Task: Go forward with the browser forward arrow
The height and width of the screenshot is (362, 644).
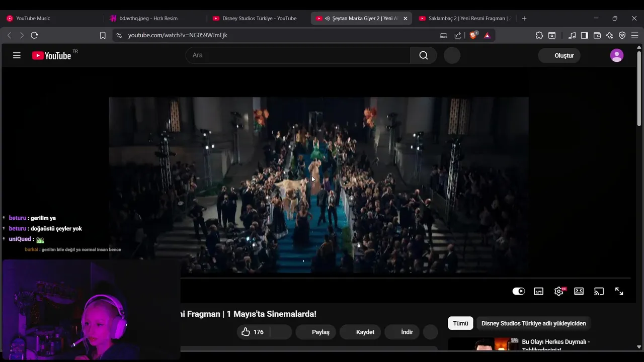Action: tap(21, 35)
